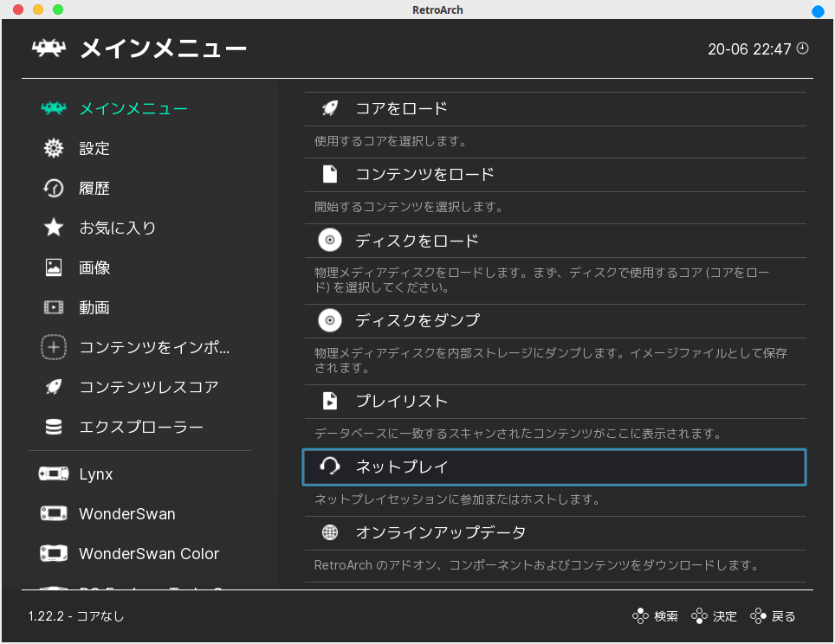Click the 戻る label in footer
Image resolution: width=835 pixels, height=644 pixels.
(x=783, y=616)
